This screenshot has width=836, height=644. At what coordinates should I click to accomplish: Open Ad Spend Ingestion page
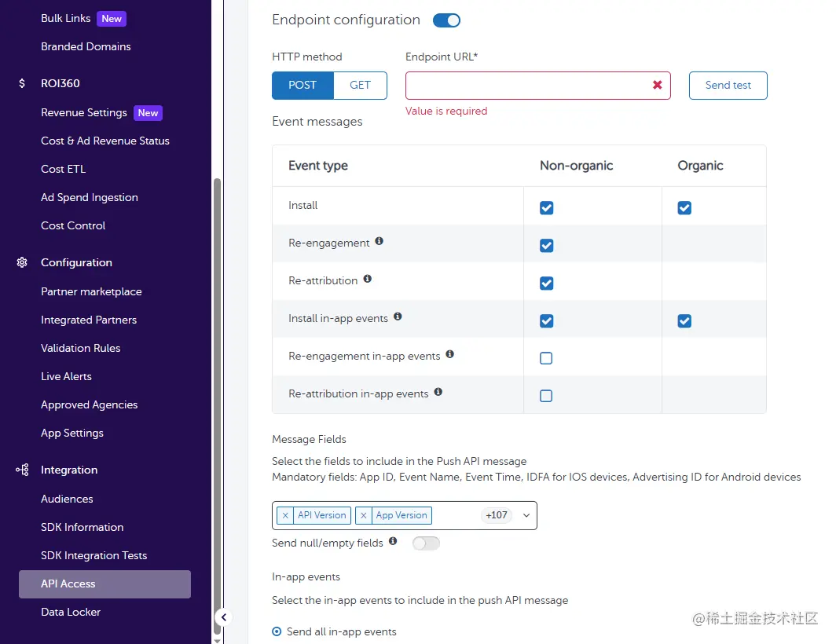tap(89, 198)
